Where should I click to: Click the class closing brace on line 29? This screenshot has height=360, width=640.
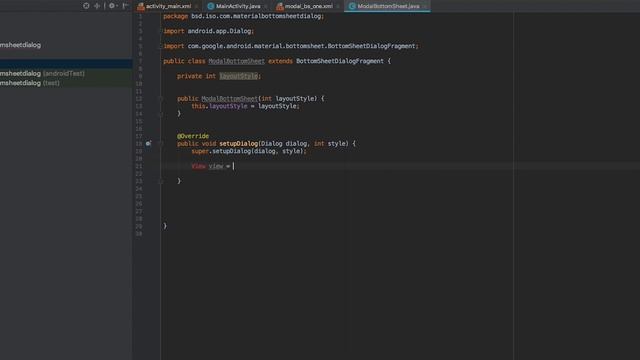coord(165,226)
